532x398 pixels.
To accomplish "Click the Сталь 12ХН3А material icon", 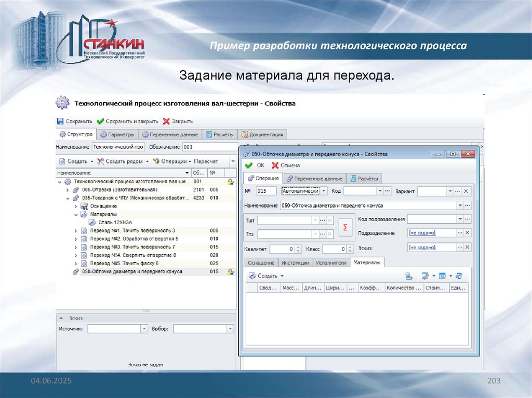I will (x=92, y=222).
